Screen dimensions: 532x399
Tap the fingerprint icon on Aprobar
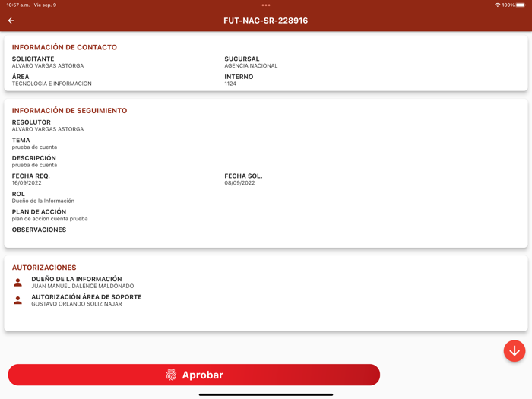click(x=171, y=375)
